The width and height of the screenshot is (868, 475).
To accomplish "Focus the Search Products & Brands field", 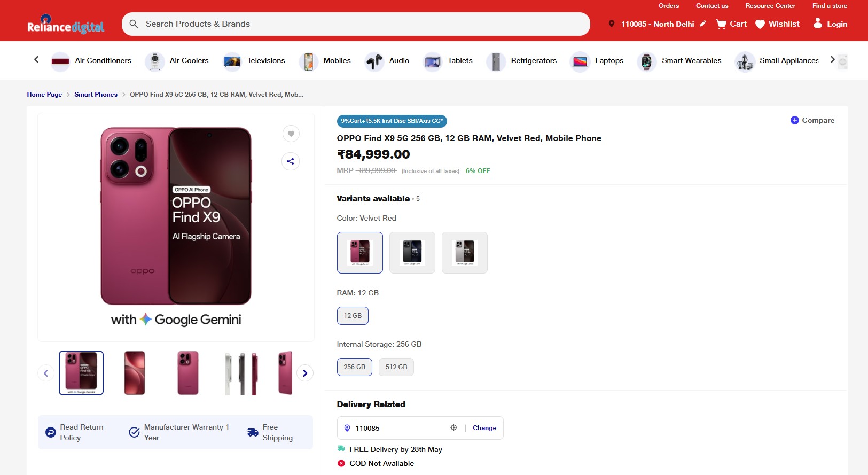I will [x=356, y=24].
